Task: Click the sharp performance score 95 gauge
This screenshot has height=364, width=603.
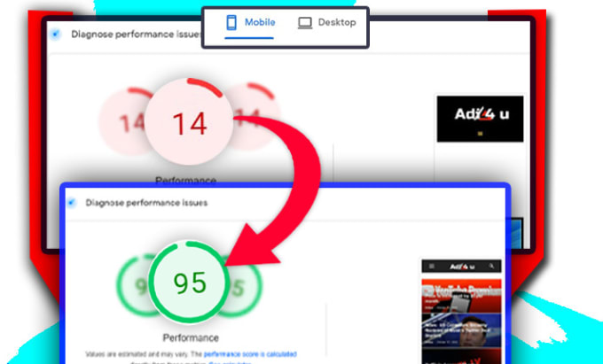Action: coord(189,282)
